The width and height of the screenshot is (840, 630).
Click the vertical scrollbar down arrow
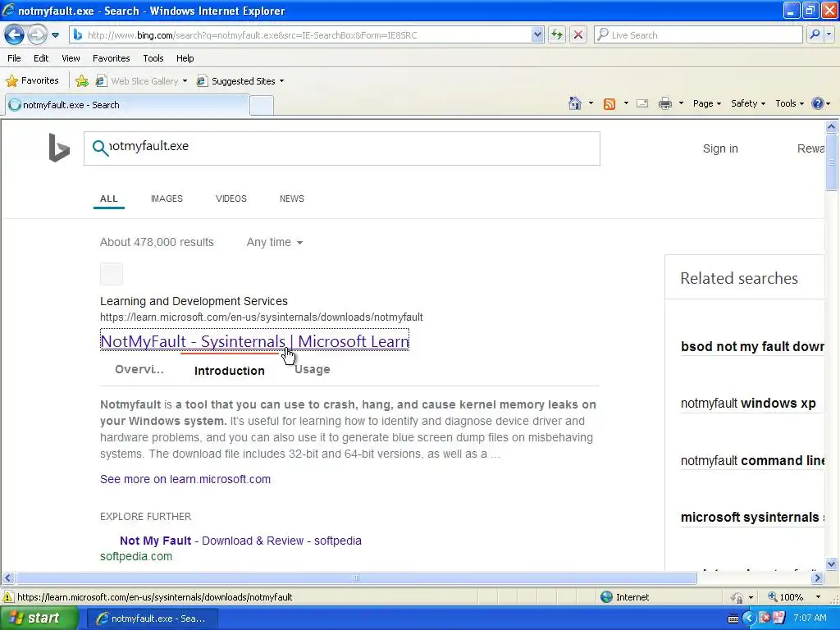(x=832, y=564)
